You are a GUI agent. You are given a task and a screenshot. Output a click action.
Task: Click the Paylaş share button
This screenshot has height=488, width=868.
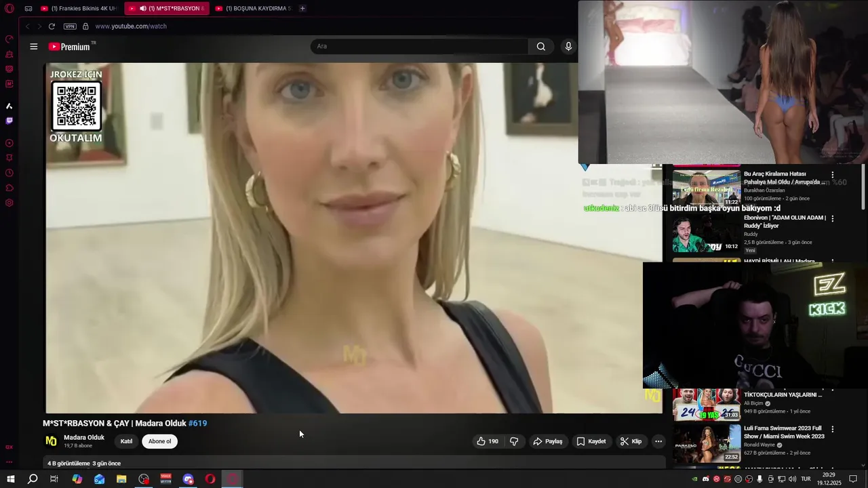click(548, 441)
